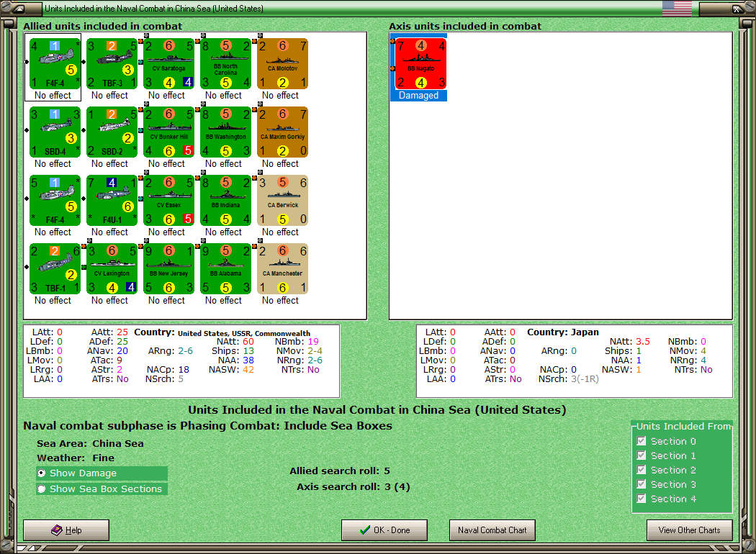Select the damaged BB Nagato unit
This screenshot has width=756, height=554.
(421, 63)
